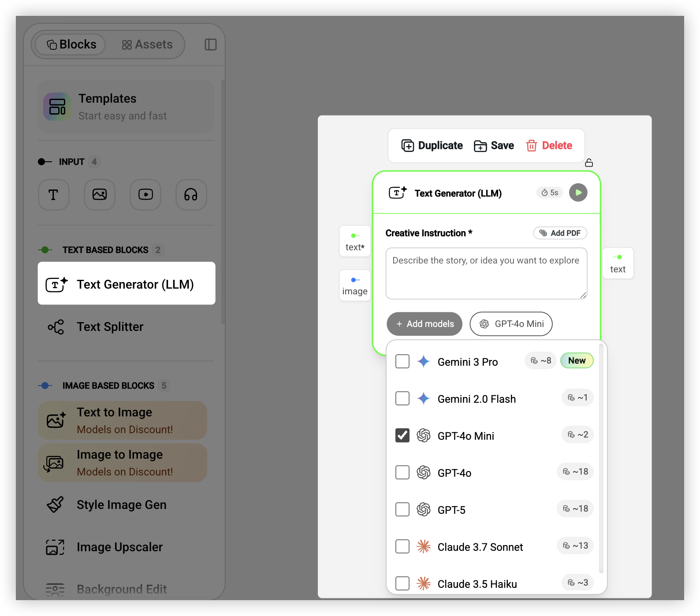Select Text Generator (LLM) block in sidebar

pyautogui.click(x=127, y=283)
